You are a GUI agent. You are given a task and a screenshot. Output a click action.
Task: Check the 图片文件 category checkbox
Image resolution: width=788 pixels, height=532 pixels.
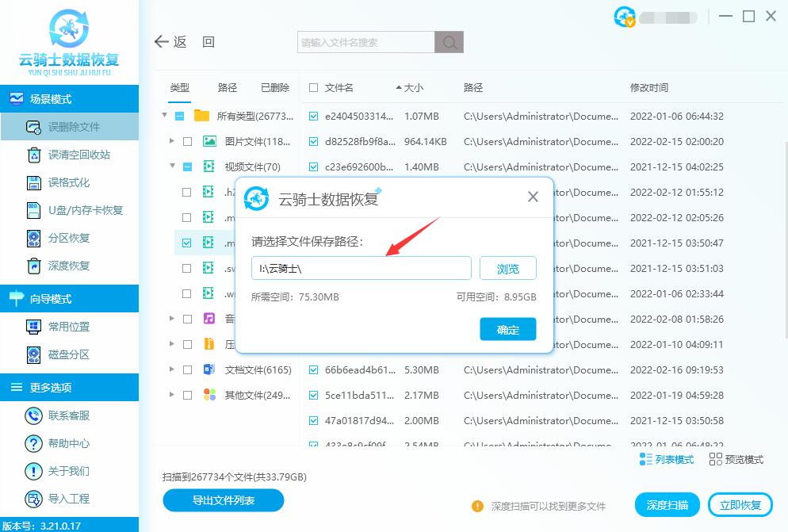click(187, 142)
